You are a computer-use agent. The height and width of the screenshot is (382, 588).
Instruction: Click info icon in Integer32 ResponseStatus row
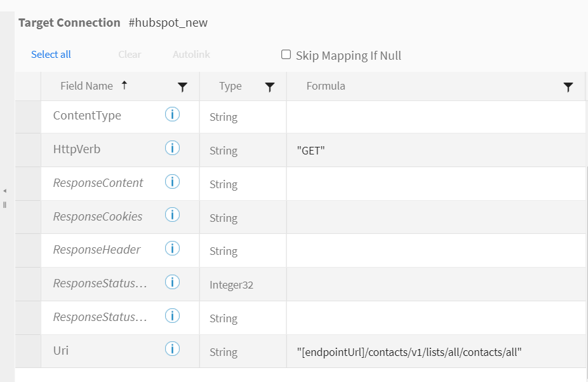coord(172,282)
